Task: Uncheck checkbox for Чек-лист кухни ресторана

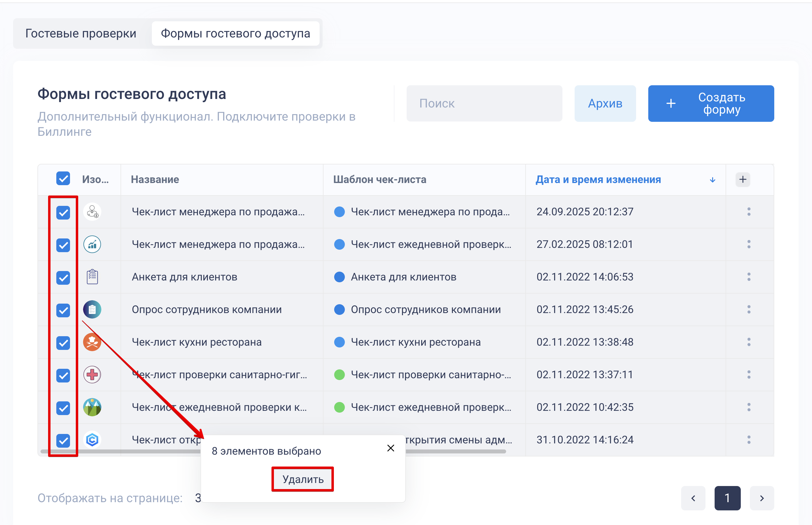Action: tap(63, 343)
